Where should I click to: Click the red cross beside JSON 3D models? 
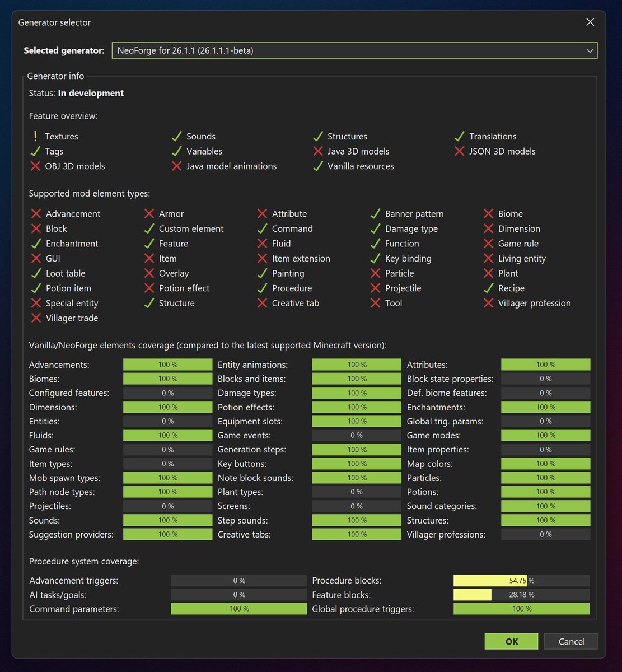click(x=460, y=151)
